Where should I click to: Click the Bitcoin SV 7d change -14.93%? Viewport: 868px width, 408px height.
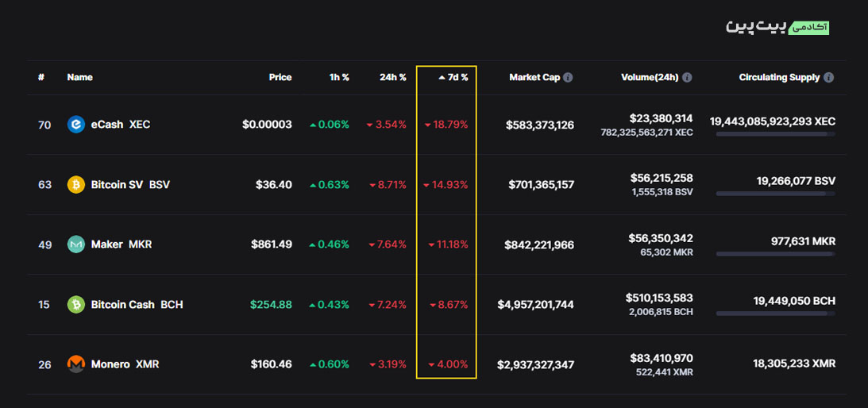pos(446,185)
